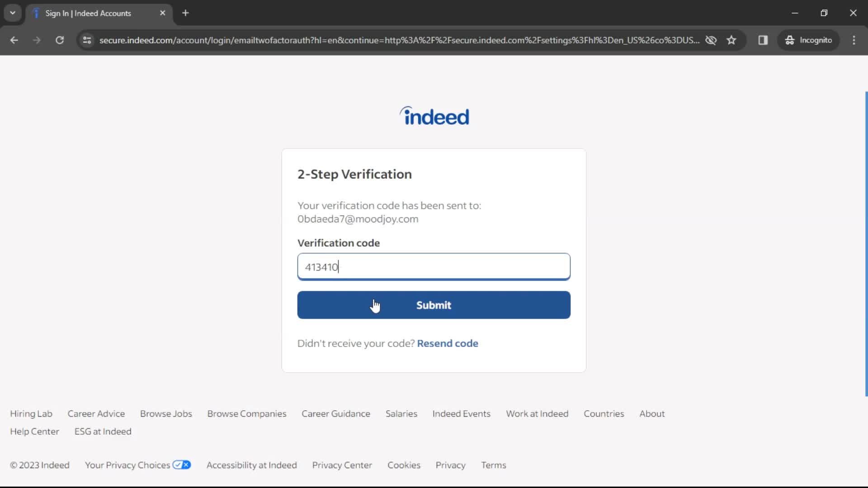Click the page refresh icon
This screenshot has height=488, width=868.
coord(59,40)
